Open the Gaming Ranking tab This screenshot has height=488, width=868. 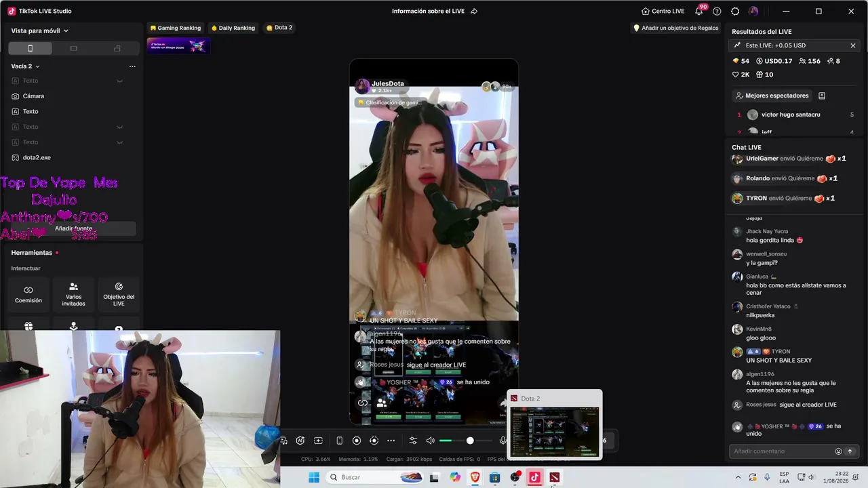pyautogui.click(x=175, y=28)
